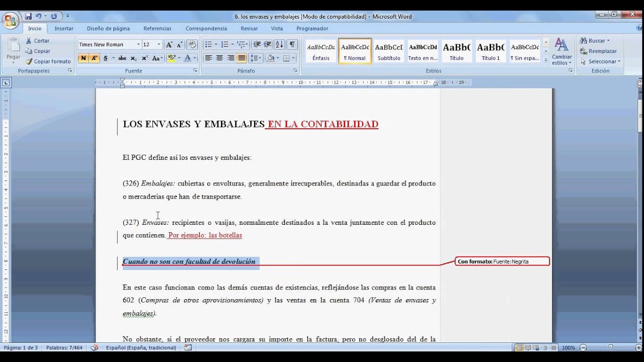Expand the bullet list options arrow
Viewport: 644px width, 362px height.
tap(215, 44)
